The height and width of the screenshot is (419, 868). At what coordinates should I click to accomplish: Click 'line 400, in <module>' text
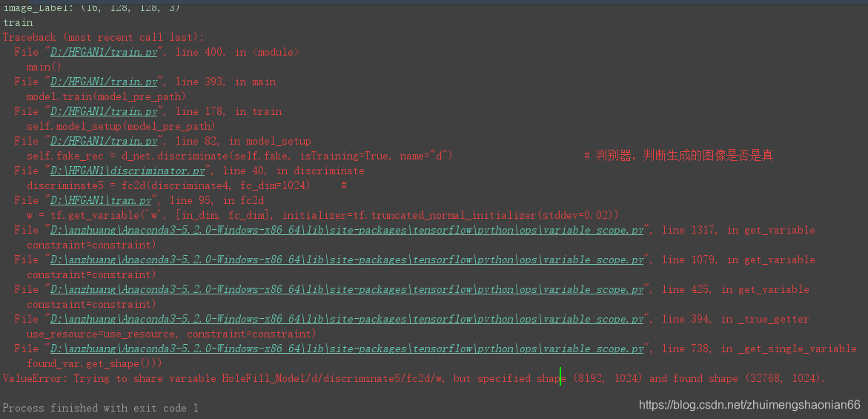click(237, 52)
